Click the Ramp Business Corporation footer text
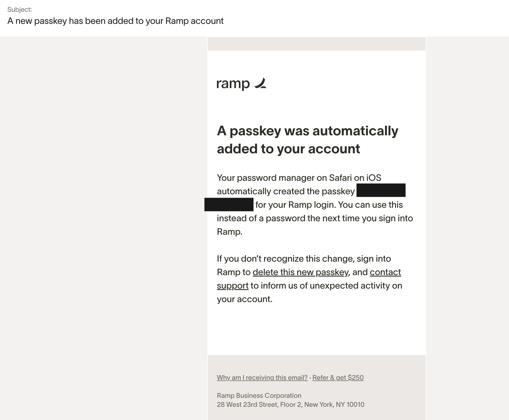 tap(259, 396)
